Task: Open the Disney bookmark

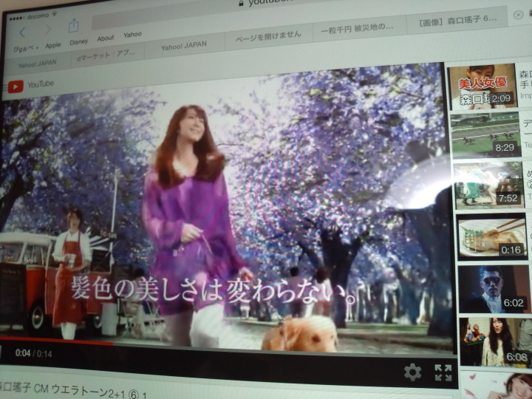Action: click(x=79, y=42)
